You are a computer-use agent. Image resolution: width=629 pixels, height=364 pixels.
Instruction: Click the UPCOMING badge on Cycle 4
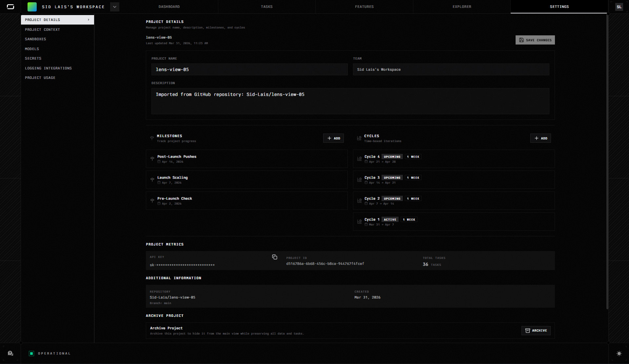tap(392, 157)
